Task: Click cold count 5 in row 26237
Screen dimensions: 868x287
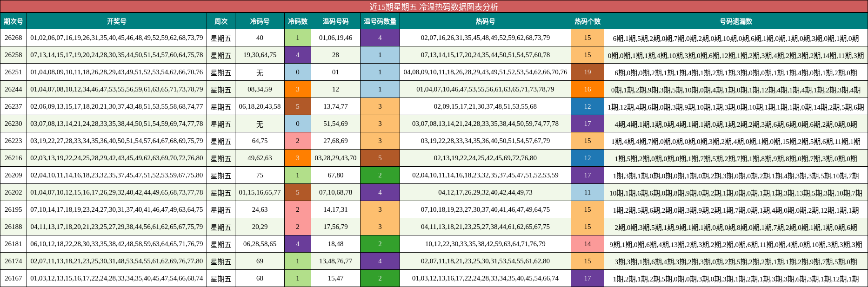Action: coord(298,106)
